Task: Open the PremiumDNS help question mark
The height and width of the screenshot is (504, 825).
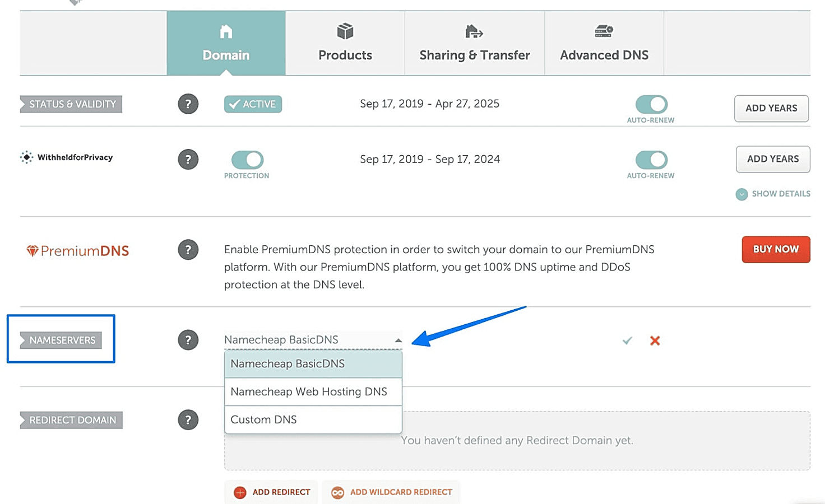Action: [x=188, y=250]
